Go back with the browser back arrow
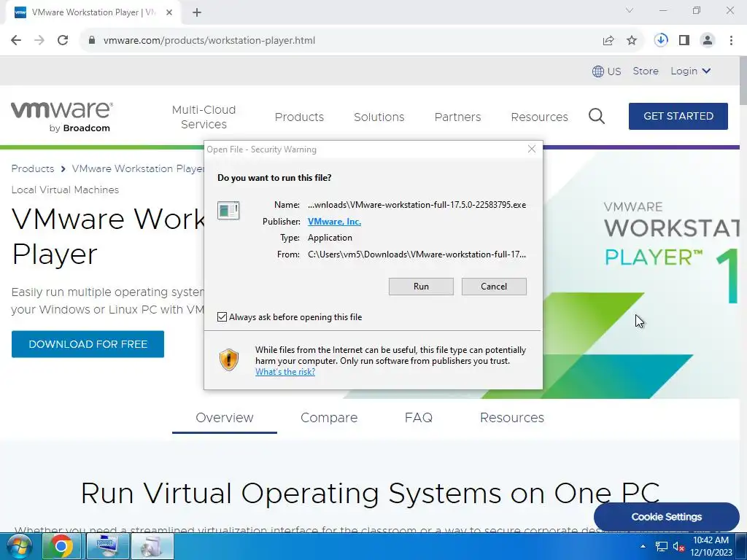The width and height of the screenshot is (747, 560). pos(16,41)
